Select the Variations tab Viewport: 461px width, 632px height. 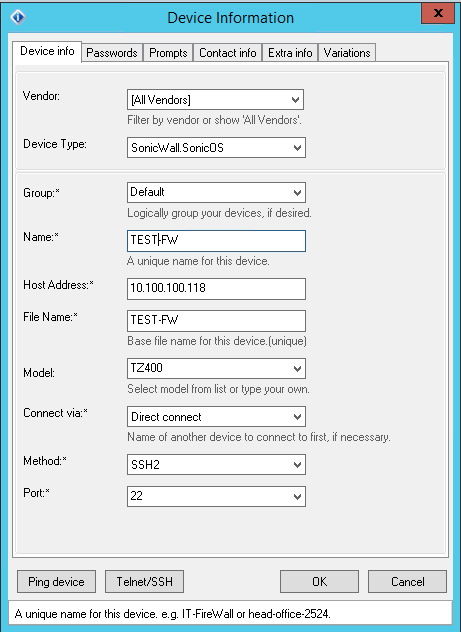coord(347,53)
